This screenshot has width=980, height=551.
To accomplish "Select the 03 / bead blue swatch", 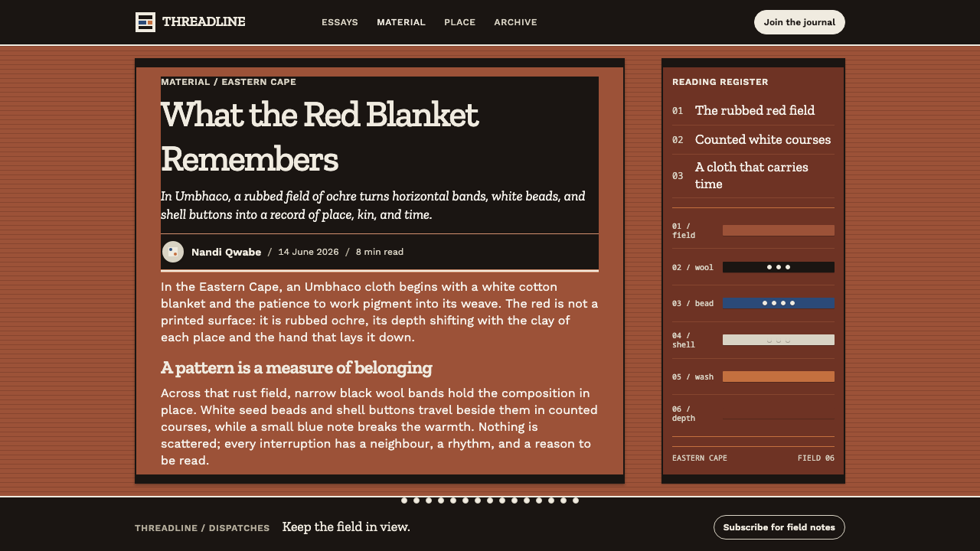I will pyautogui.click(x=779, y=304).
